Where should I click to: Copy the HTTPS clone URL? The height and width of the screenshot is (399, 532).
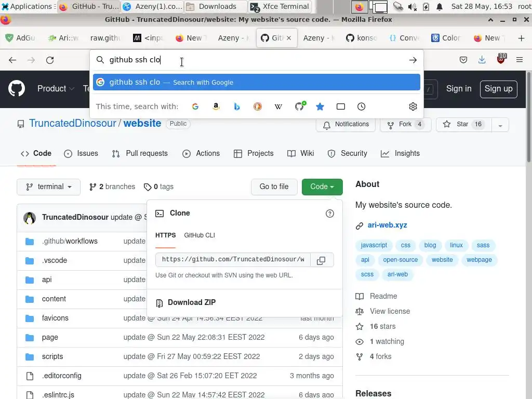321,260
